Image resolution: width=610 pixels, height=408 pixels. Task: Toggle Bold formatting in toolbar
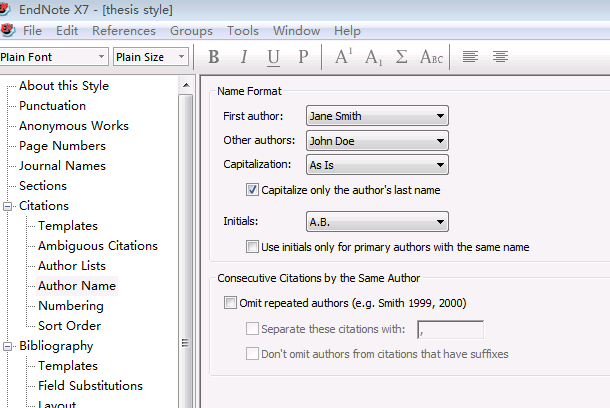point(214,57)
